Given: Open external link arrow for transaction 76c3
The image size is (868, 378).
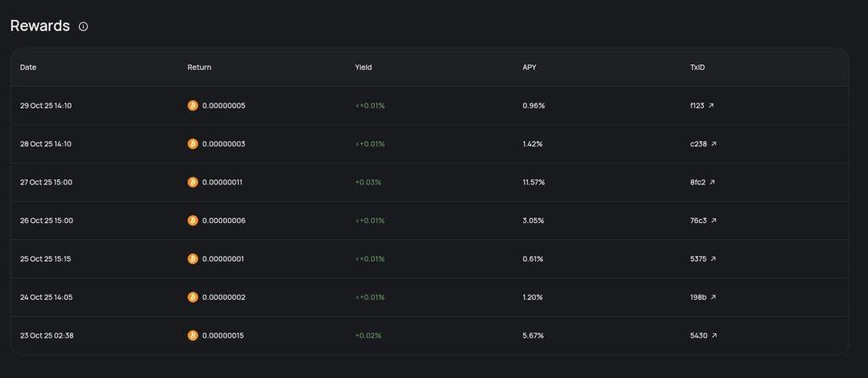Looking at the screenshot, I should tap(714, 221).
